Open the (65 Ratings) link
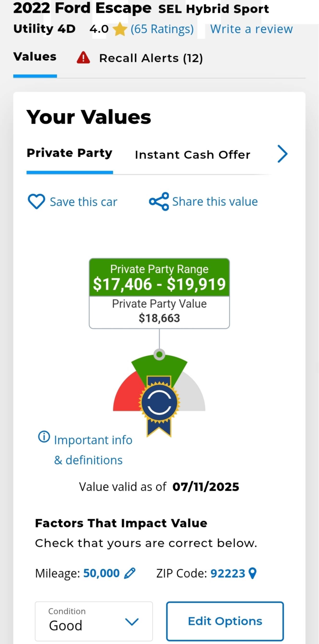The height and width of the screenshot is (644, 319). [162, 30]
